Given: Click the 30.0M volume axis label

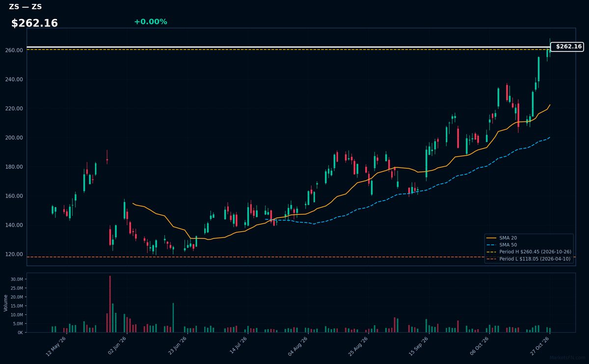Looking at the screenshot, I should tap(17, 279).
